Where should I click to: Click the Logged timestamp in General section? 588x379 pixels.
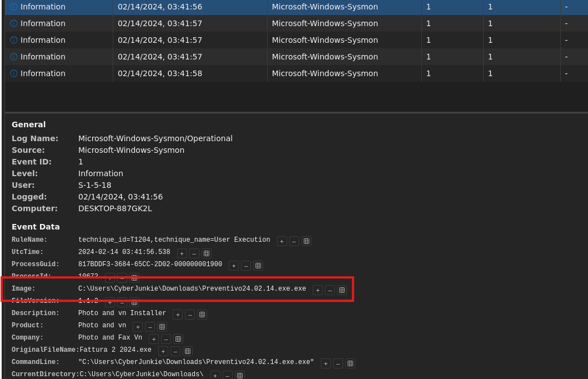pyautogui.click(x=120, y=197)
